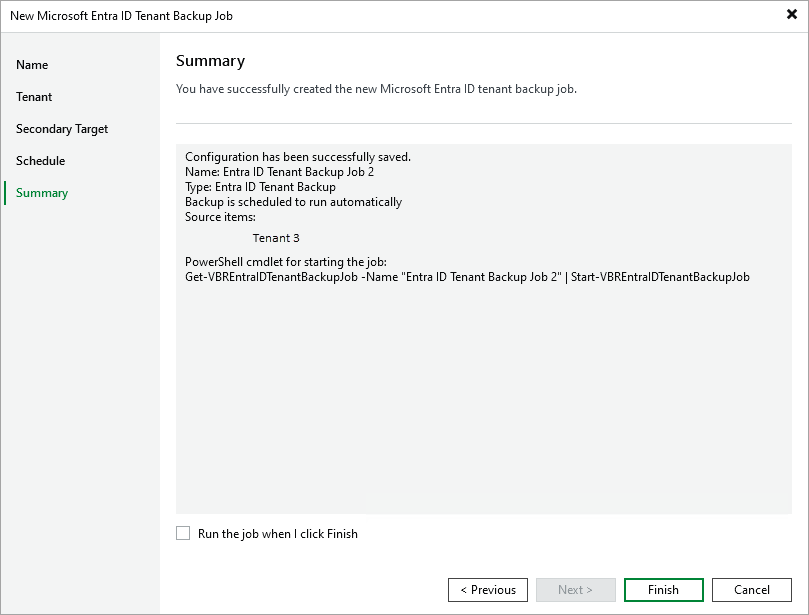Open the Tenant step
Screen dimensions: 809x615
click(34, 96)
